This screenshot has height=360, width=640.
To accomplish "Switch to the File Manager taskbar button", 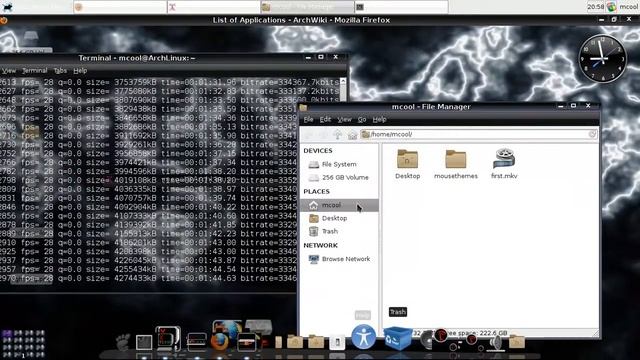I will [307, 7].
